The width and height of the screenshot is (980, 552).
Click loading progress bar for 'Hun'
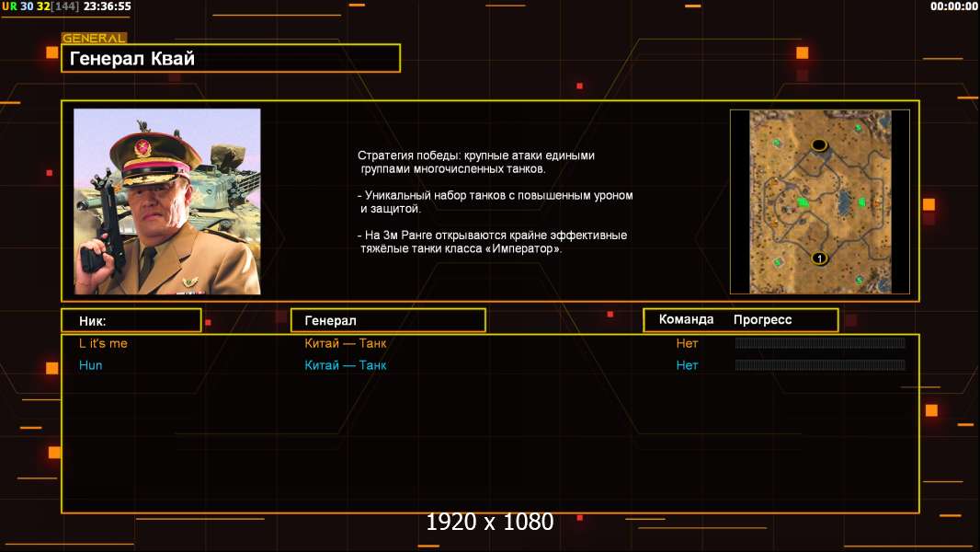[819, 365]
